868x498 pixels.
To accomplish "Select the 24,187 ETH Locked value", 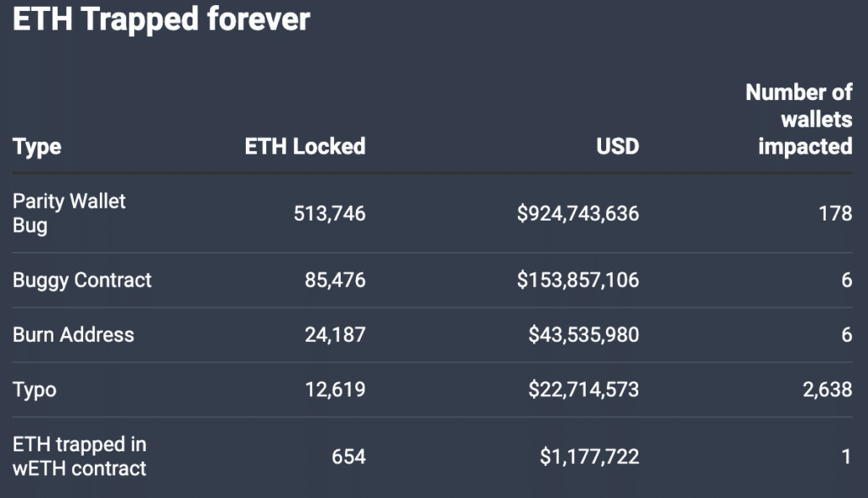I will tap(335, 334).
